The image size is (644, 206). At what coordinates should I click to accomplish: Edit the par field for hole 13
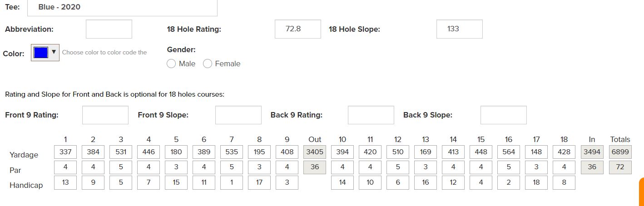tap(426, 167)
